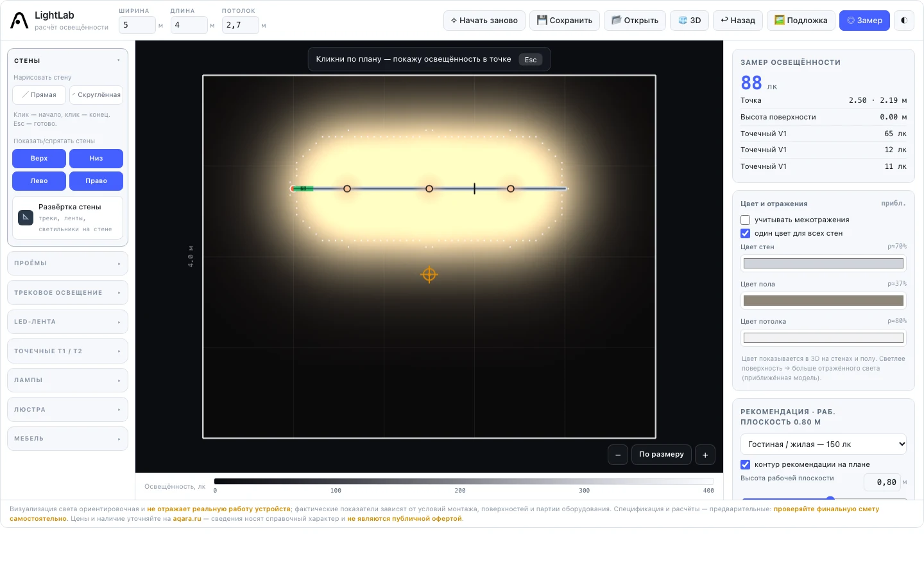The image size is (924, 578).
Task: Select the leftmost spotlight on the track
Action: 347,189
